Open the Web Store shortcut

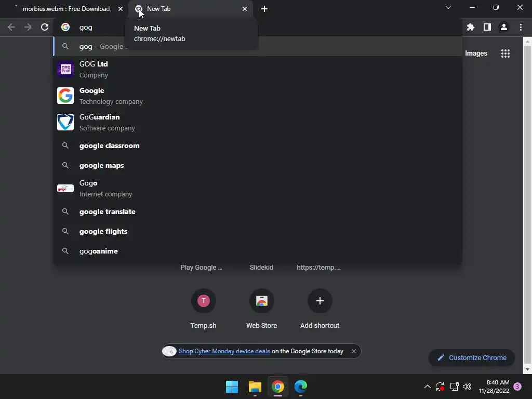point(262,309)
